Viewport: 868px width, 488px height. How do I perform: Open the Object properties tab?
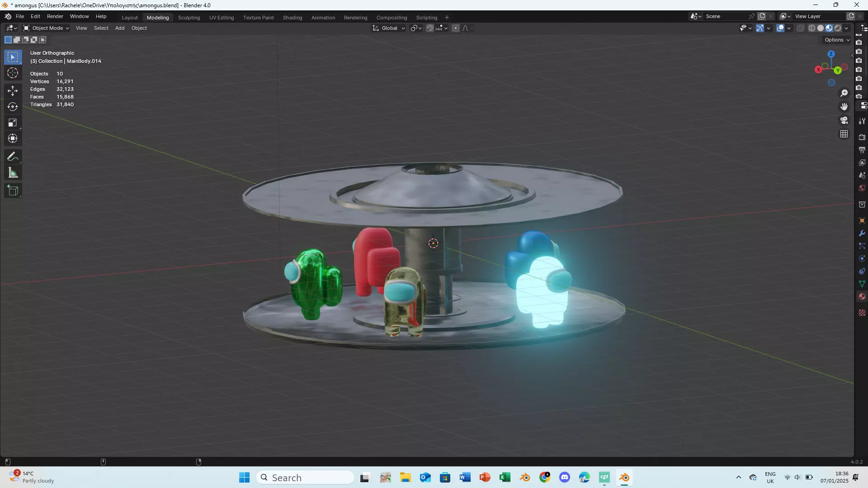pyautogui.click(x=862, y=221)
